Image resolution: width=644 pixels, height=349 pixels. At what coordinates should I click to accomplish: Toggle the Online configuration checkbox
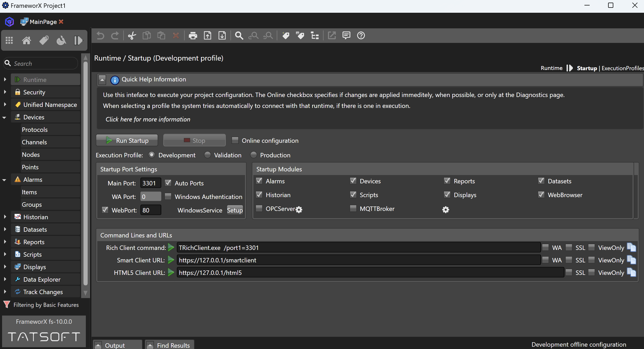(235, 140)
